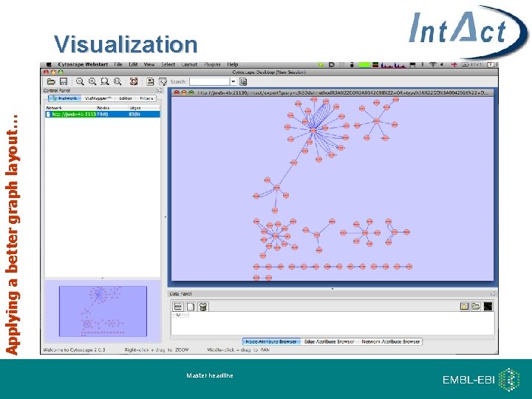Open the Cytoscape Webstart application menu
This screenshot has height=399, width=532.
83,64
